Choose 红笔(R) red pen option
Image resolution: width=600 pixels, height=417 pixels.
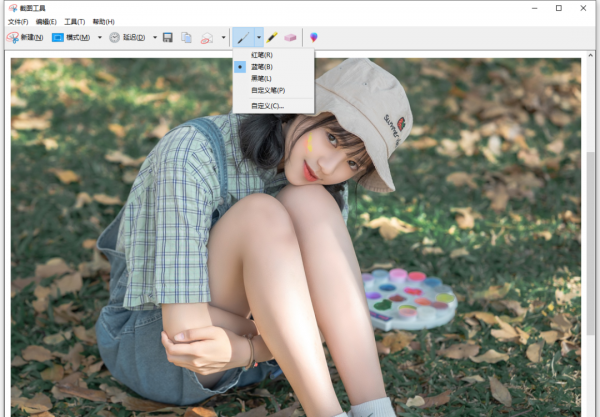262,54
